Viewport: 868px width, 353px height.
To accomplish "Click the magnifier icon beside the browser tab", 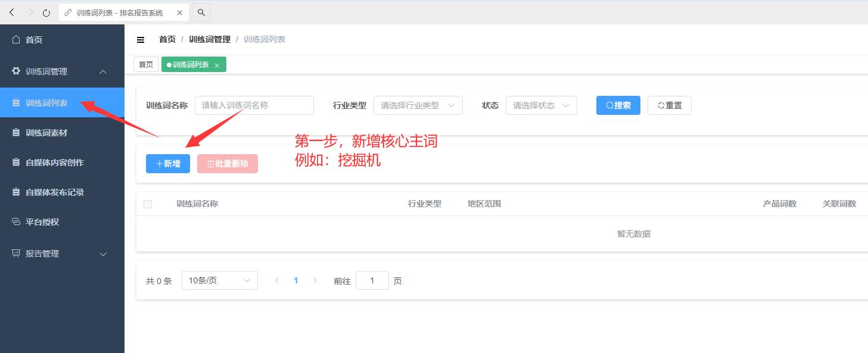I will (x=201, y=13).
